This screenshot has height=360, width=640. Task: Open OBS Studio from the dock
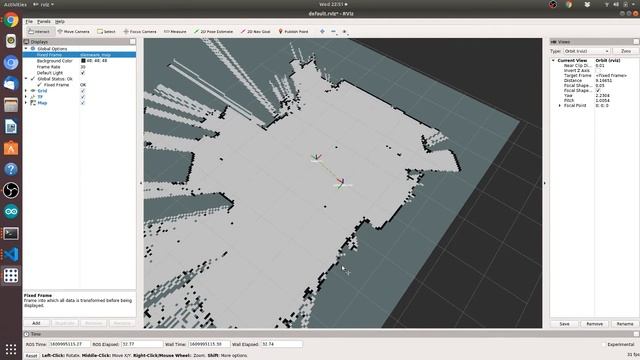coord(11,190)
